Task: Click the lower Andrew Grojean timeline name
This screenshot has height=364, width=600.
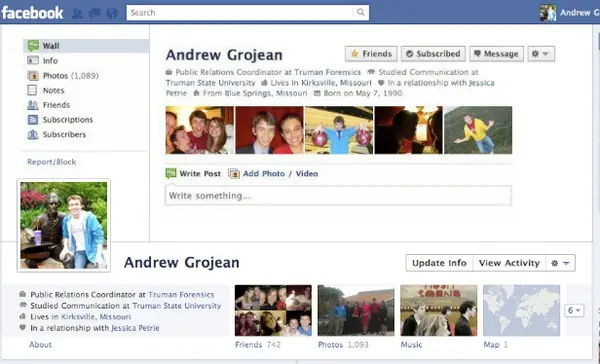Action: (x=181, y=263)
